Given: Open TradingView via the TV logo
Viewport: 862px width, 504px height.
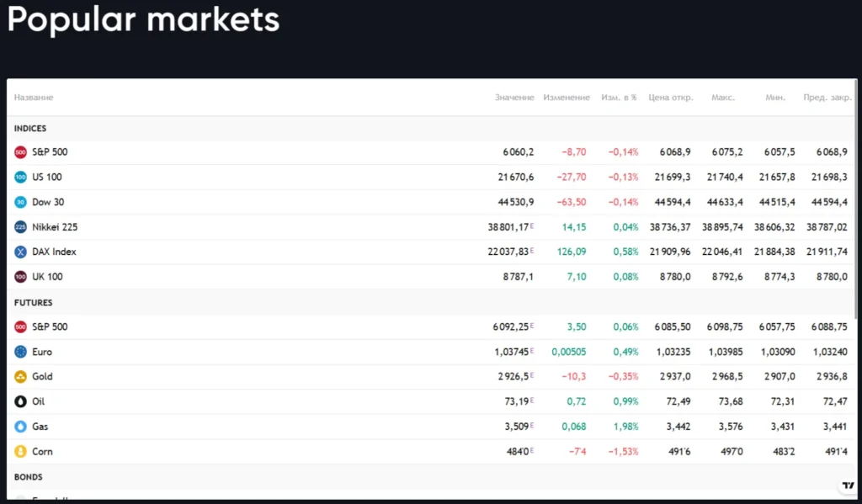Looking at the screenshot, I should (848, 484).
